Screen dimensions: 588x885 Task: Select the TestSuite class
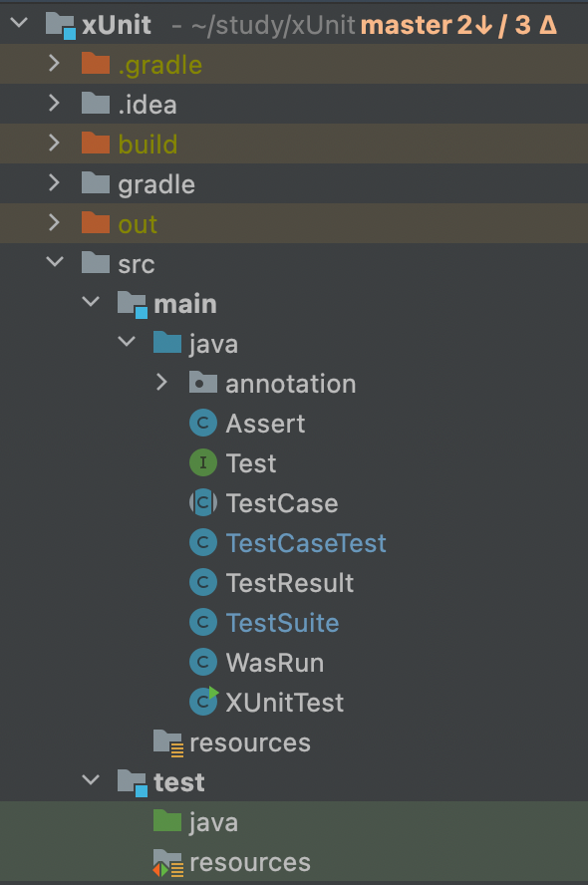(282, 623)
